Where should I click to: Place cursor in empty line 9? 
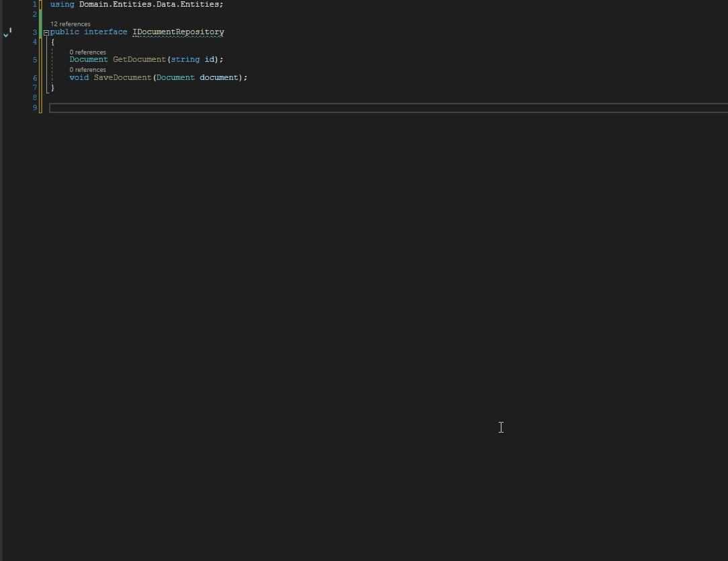tap(269, 107)
